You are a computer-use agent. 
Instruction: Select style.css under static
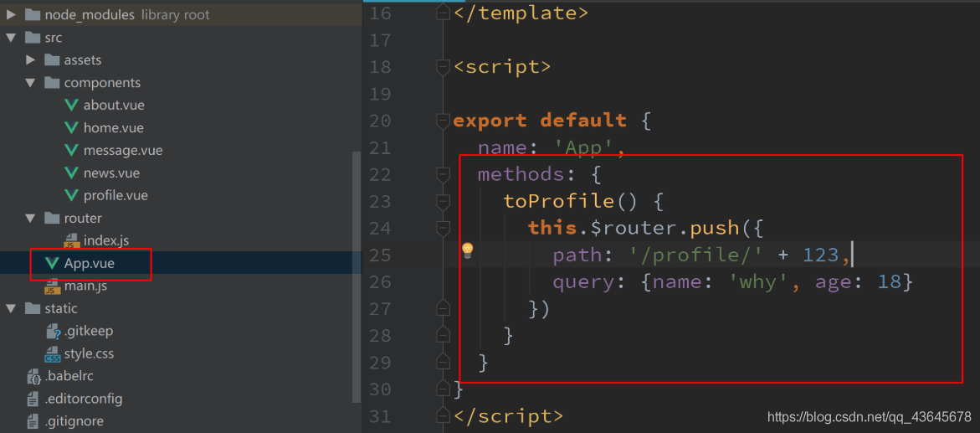click(89, 354)
